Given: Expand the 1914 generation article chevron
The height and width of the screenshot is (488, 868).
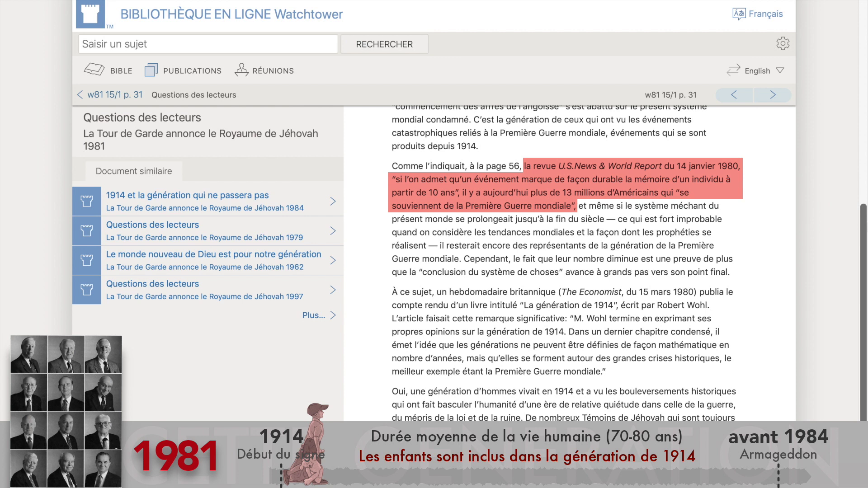Looking at the screenshot, I should pos(333,201).
